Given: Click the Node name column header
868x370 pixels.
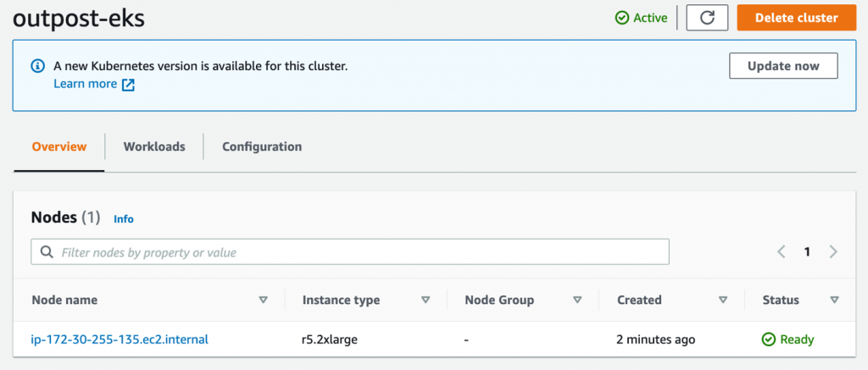Looking at the screenshot, I should tap(64, 301).
